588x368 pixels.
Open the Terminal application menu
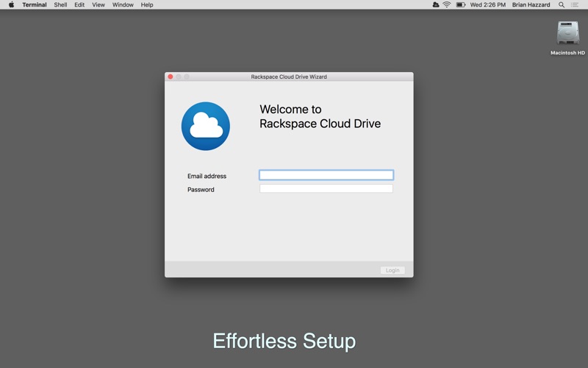[x=34, y=4]
